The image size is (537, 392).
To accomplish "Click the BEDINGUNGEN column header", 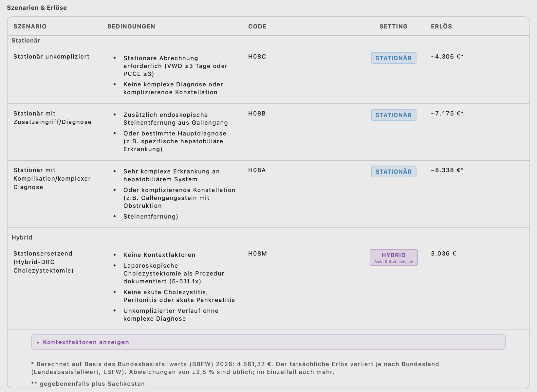I will click(x=131, y=27).
